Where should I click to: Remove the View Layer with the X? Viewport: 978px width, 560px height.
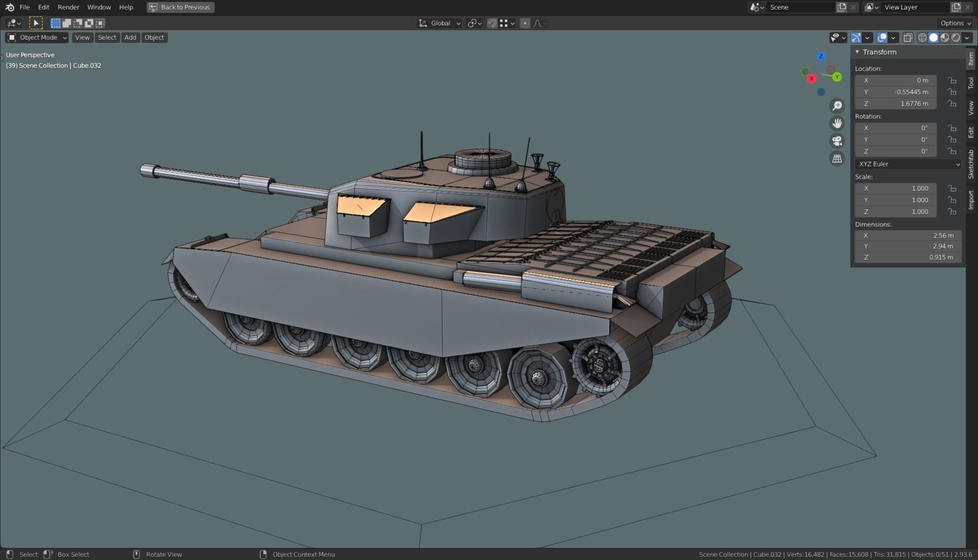(968, 7)
